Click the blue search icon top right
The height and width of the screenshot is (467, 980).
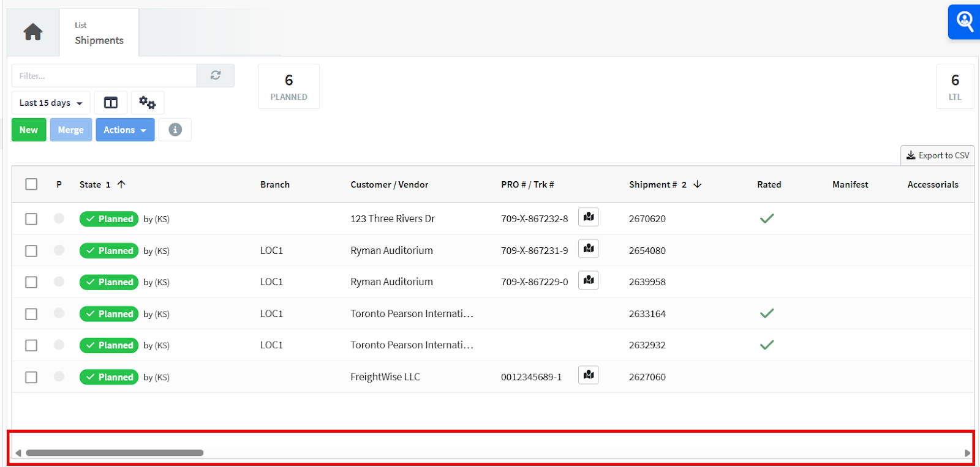(964, 22)
